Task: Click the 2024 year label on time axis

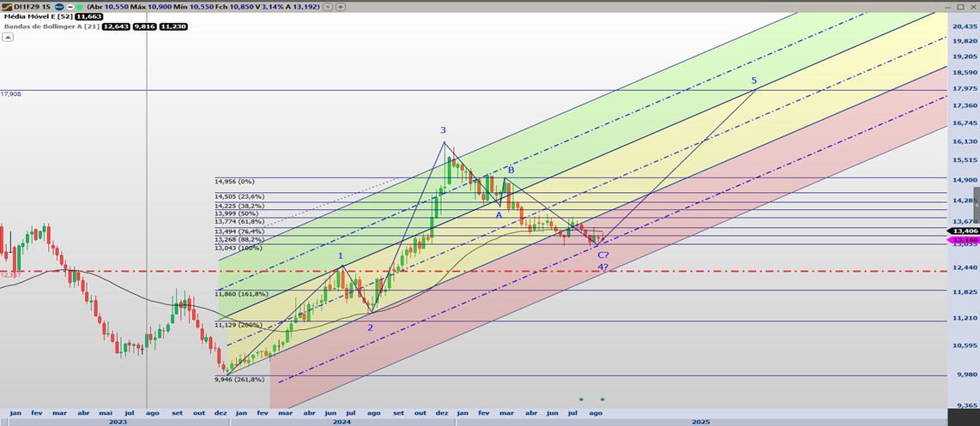Action: click(x=342, y=421)
